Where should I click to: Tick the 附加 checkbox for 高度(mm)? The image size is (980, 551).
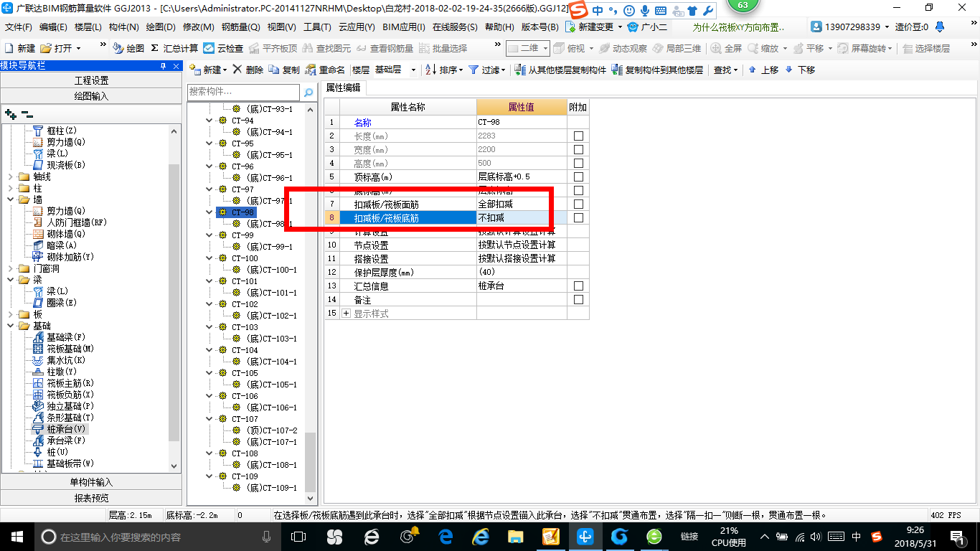point(578,163)
